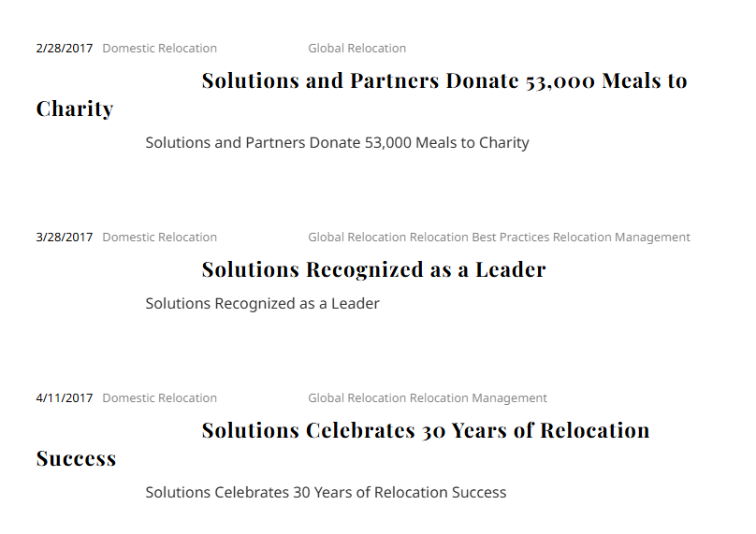This screenshot has width=756, height=534.
Task: Click the 'Recognized as a Leader' excerpt text
Action: [262, 304]
